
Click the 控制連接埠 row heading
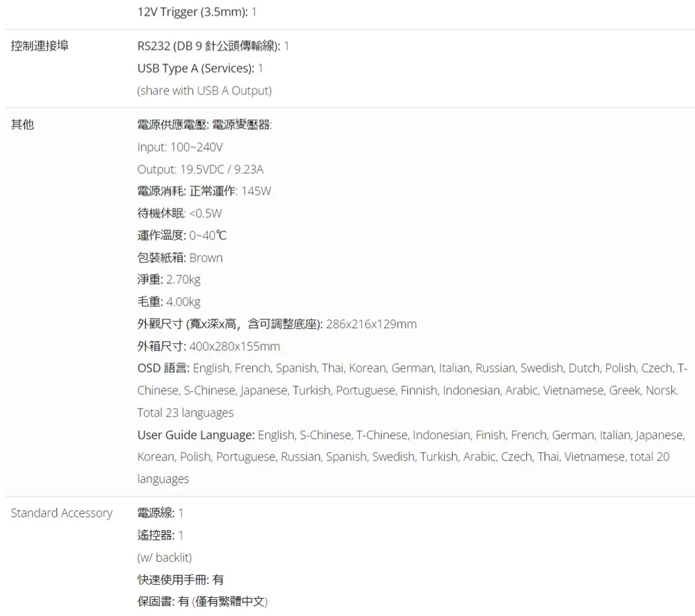pyautogui.click(x=39, y=46)
